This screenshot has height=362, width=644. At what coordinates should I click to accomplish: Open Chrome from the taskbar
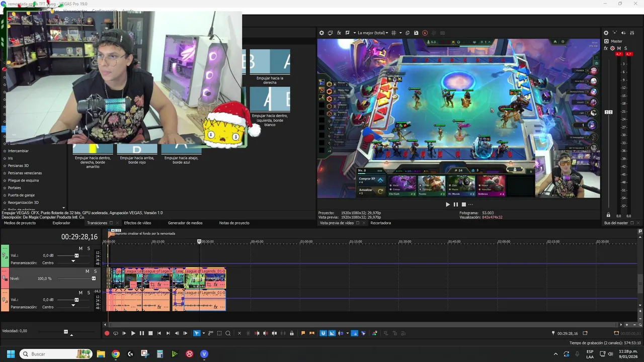[116, 354]
